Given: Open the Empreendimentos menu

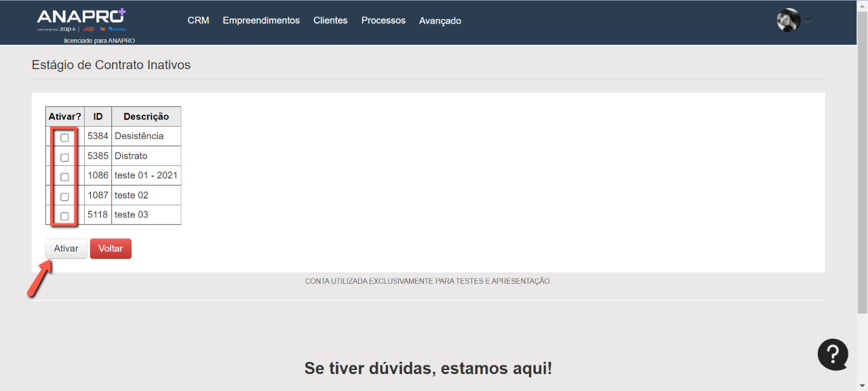Looking at the screenshot, I should (x=261, y=20).
